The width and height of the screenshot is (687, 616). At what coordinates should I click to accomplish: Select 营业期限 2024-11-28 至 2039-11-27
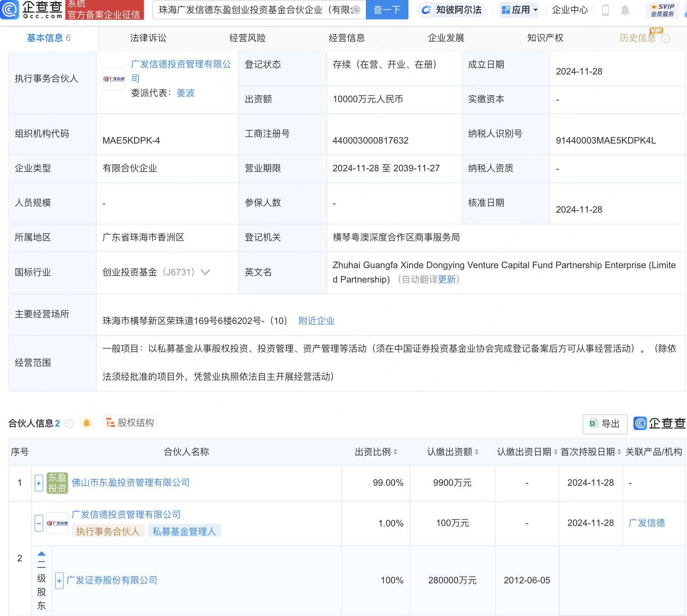(386, 168)
